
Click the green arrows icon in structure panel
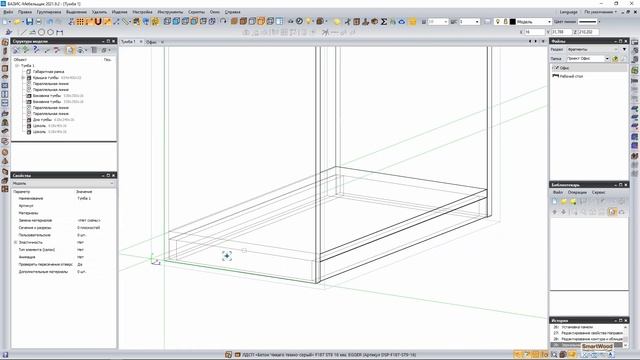[26, 50]
